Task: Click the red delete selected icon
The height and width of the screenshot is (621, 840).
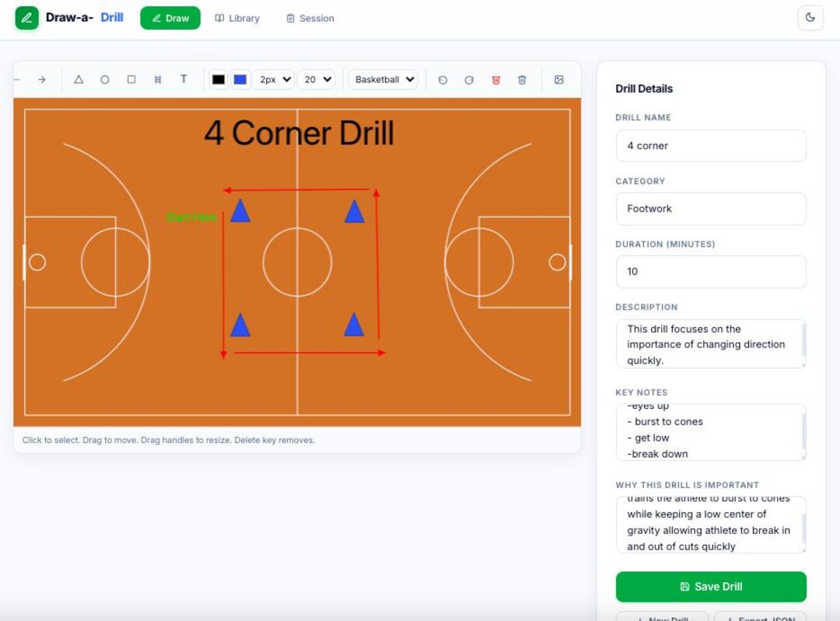Action: (x=496, y=80)
